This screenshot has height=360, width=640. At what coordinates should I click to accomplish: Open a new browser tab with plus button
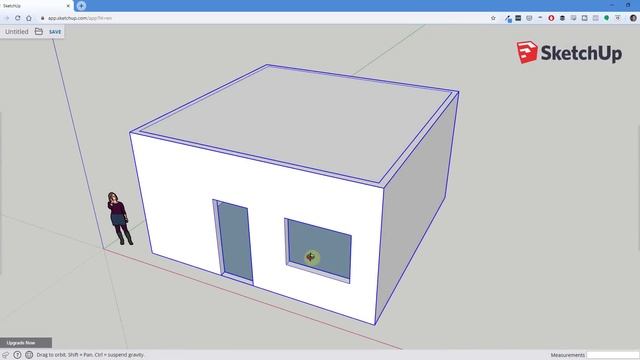pos(81,6)
